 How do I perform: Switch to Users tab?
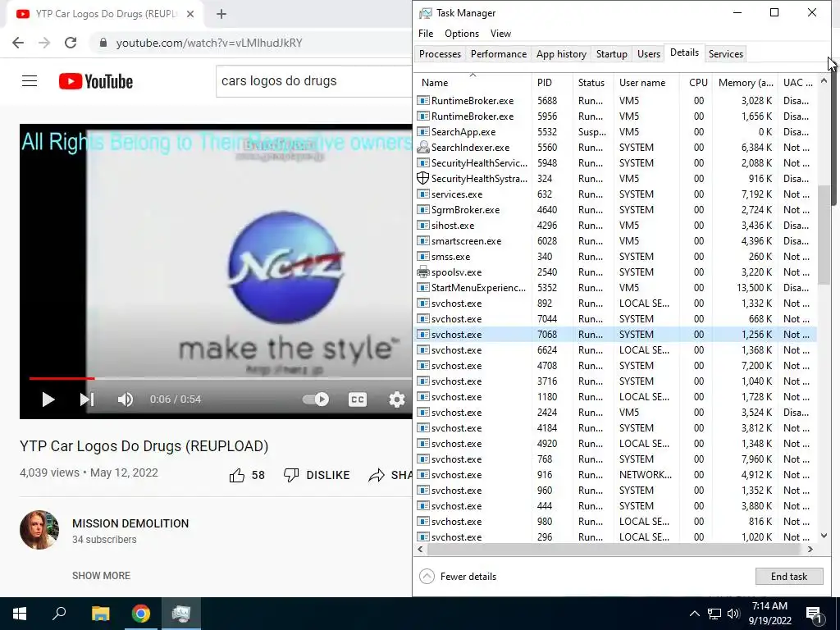click(648, 54)
